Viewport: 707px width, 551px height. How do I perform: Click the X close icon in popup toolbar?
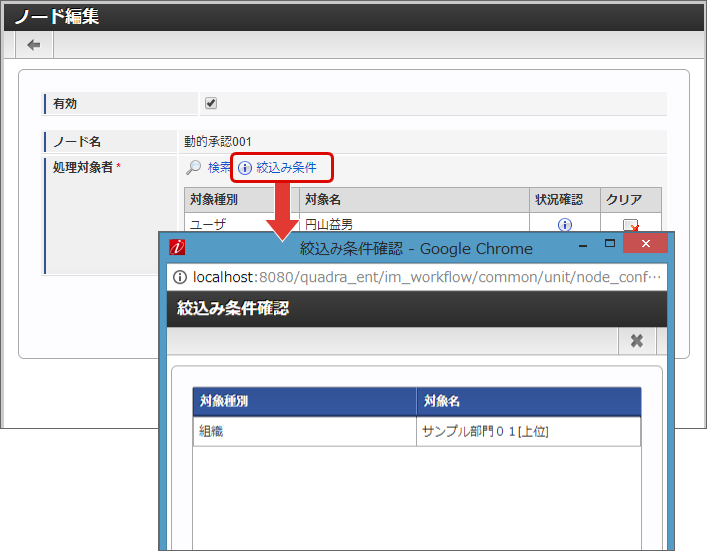637,340
